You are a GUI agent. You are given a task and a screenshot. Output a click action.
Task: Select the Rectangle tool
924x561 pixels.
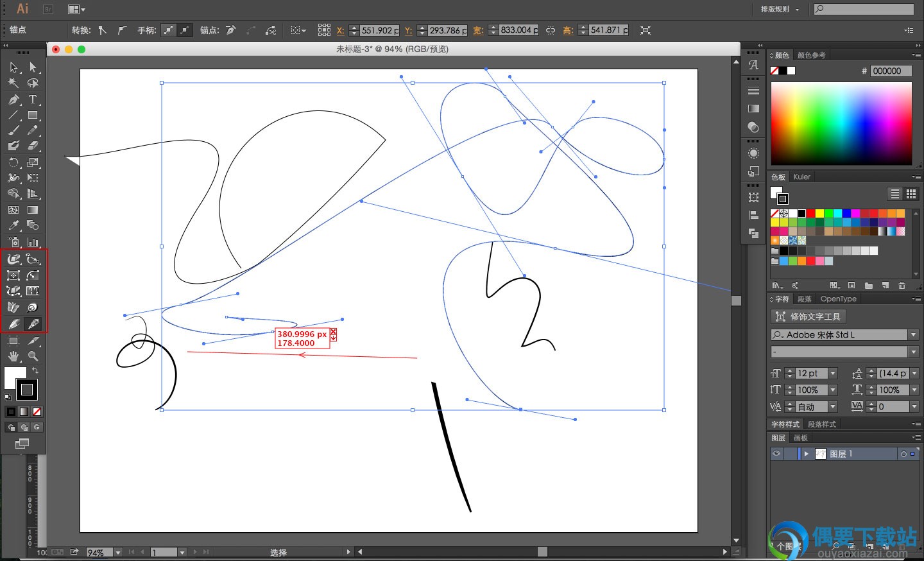pyautogui.click(x=33, y=116)
